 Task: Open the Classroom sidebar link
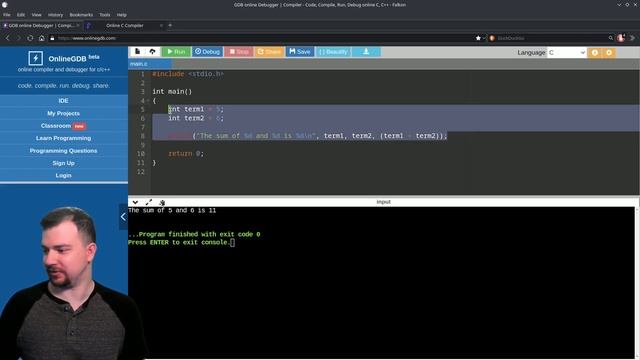(56, 126)
